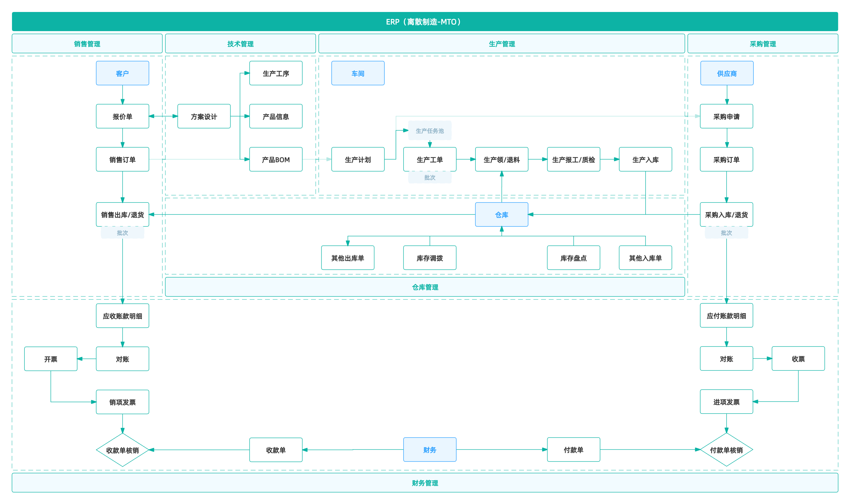Select the 采购申请 purchase request box
The height and width of the screenshot is (504, 850).
coord(726,116)
